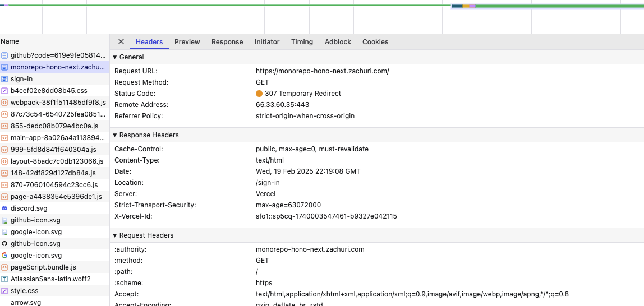Click the Google logo icon for google-icon.svg
The image size is (644, 306).
click(x=4, y=256)
